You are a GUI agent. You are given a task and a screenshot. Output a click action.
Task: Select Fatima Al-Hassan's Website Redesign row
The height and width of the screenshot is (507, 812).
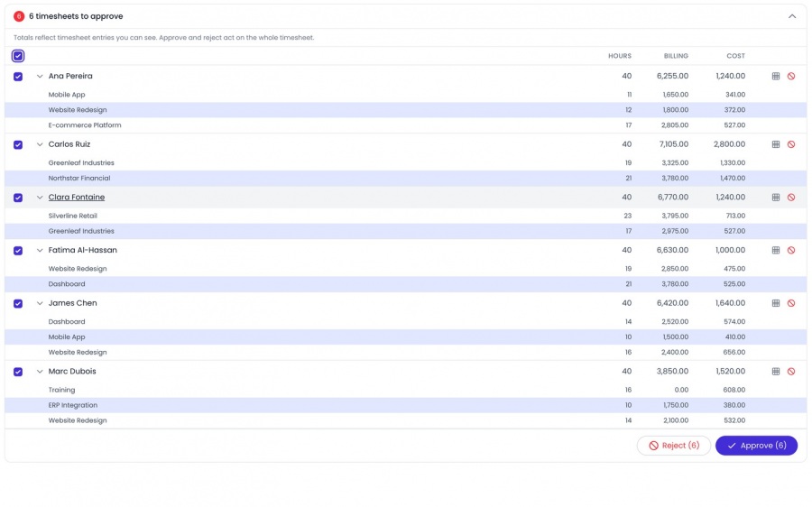405,268
